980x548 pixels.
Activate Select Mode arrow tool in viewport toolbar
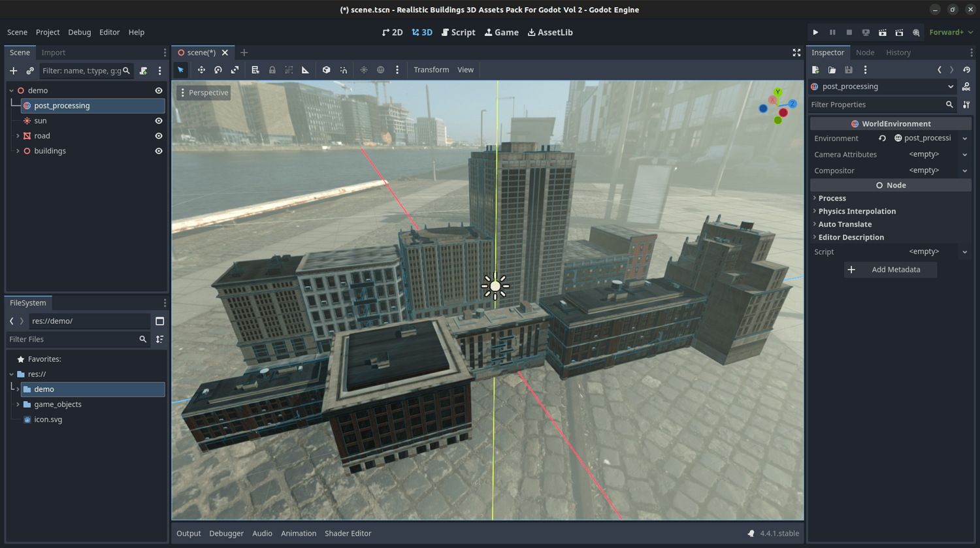181,70
